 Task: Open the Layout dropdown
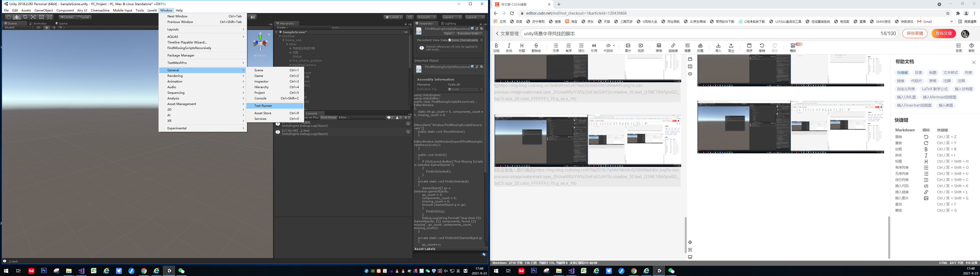click(475, 17)
